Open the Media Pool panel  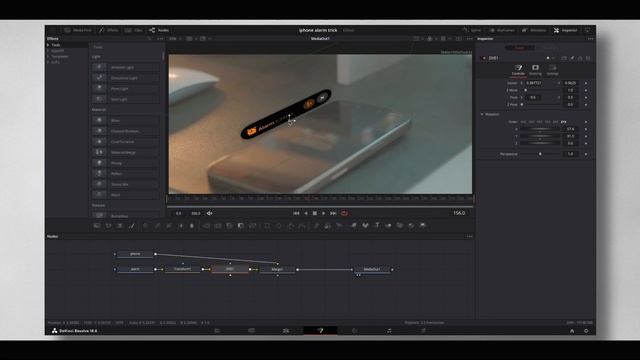point(78,30)
